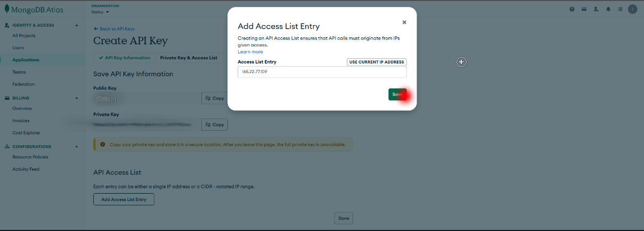This screenshot has width=644, height=231.
Task: Click the blurred private key value
Action: point(141,124)
